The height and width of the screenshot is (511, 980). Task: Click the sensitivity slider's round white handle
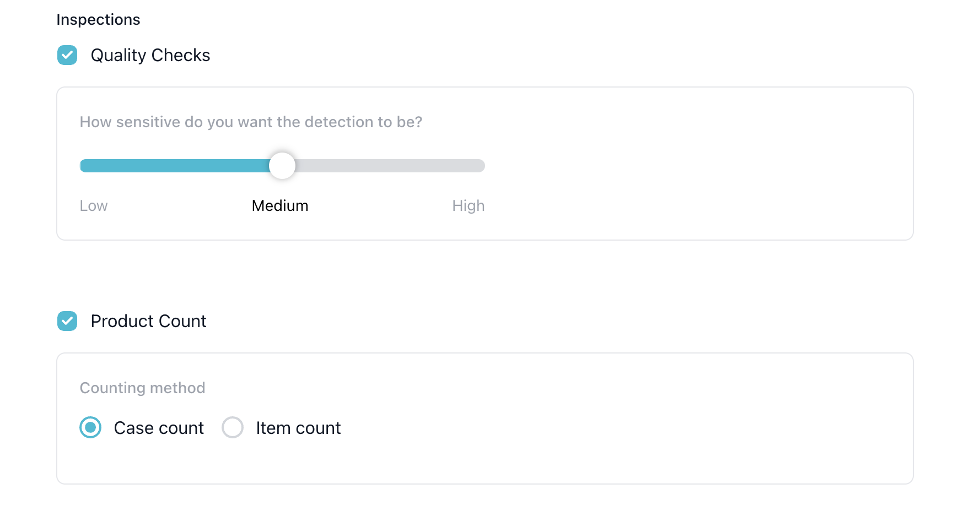(x=282, y=166)
